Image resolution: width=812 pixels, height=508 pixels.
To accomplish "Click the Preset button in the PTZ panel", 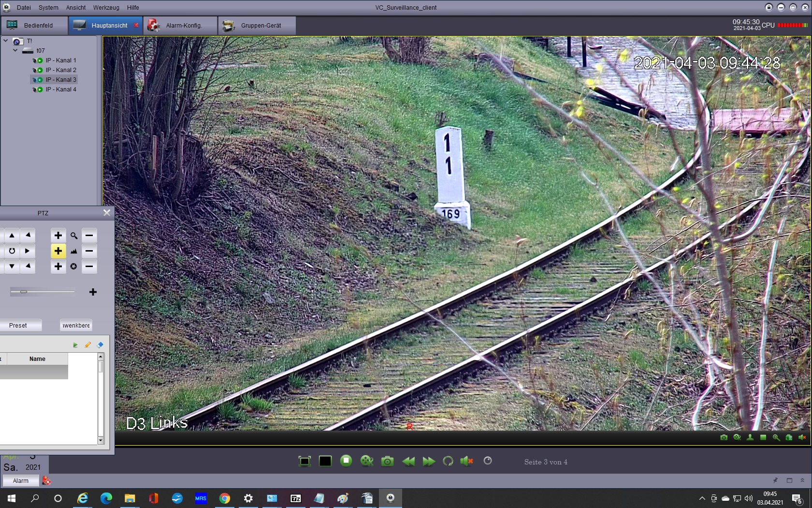I will (18, 326).
